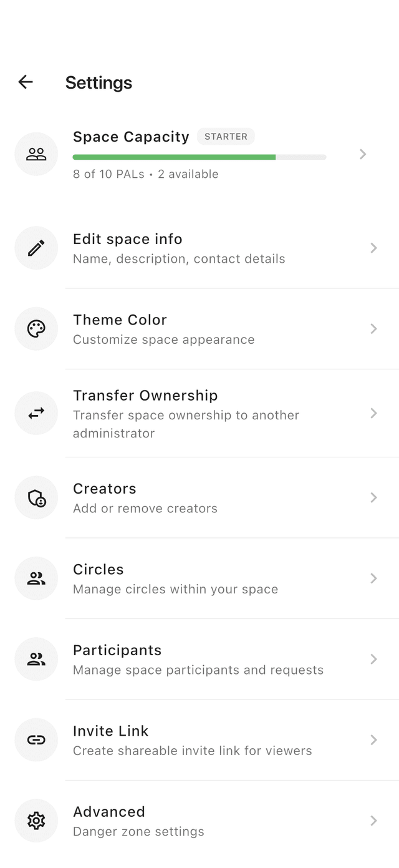The image size is (399, 868).
Task: Tap the back arrow icon
Action: (x=26, y=82)
